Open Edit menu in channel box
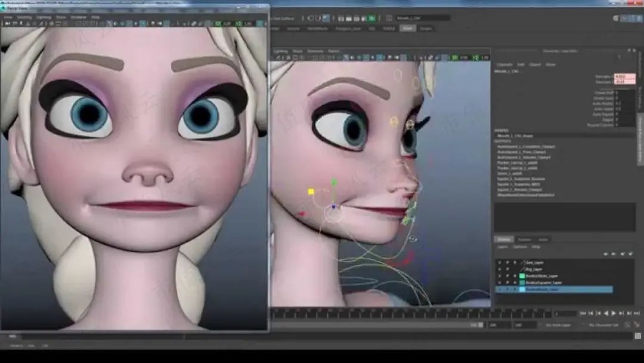644x363 pixels. coord(521,64)
